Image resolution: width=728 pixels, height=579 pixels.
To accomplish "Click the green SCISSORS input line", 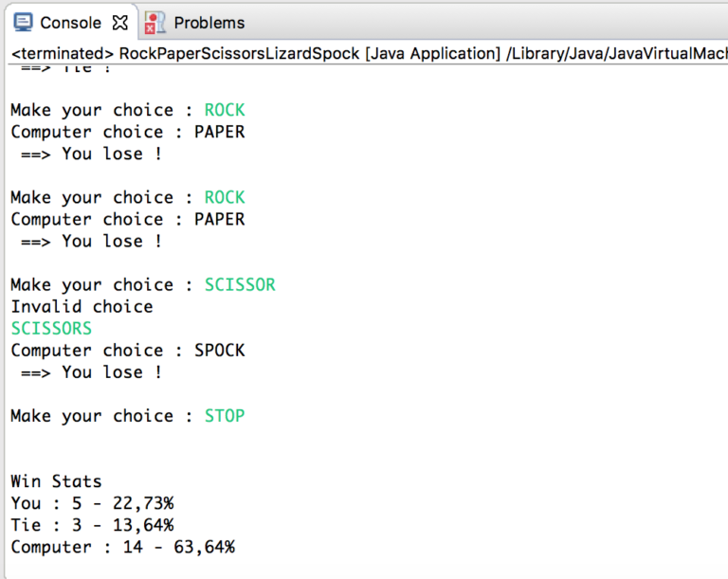I will pyautogui.click(x=51, y=328).
